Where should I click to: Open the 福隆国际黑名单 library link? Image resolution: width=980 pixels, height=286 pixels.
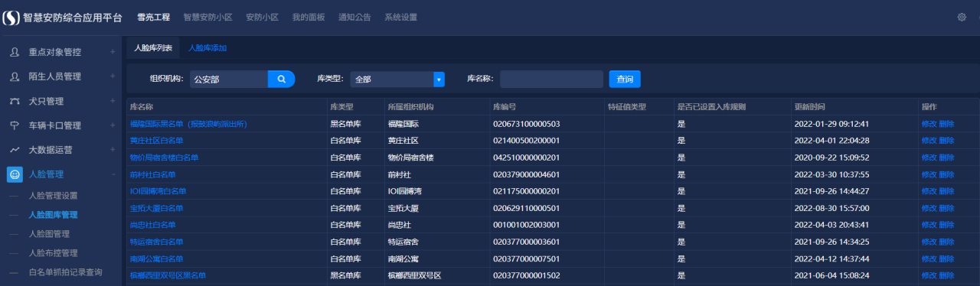coord(188,124)
